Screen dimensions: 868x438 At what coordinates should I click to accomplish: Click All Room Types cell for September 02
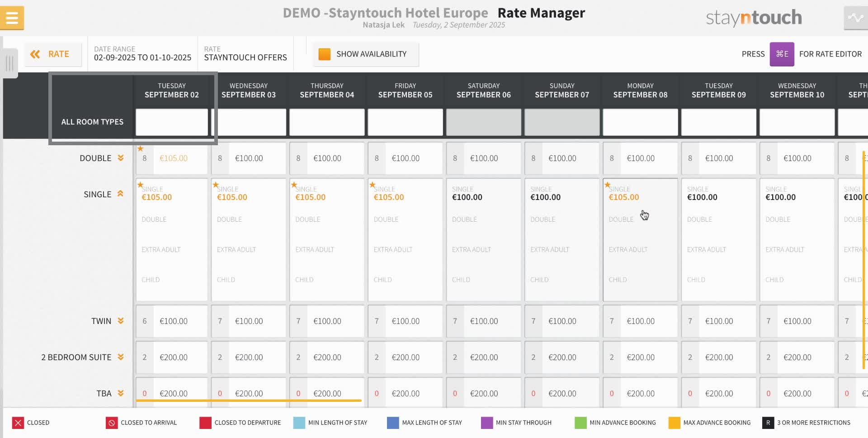[x=172, y=122]
